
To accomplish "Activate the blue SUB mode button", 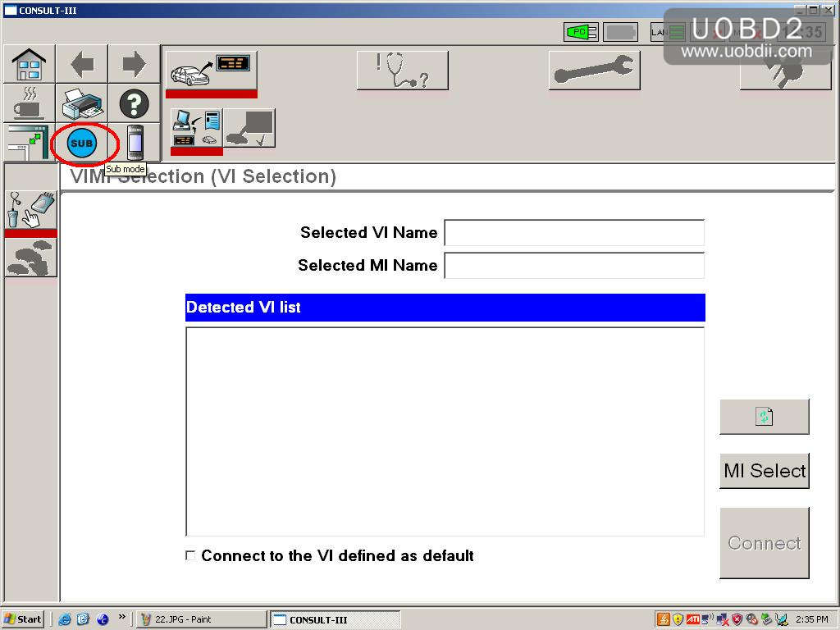I will coord(82,144).
